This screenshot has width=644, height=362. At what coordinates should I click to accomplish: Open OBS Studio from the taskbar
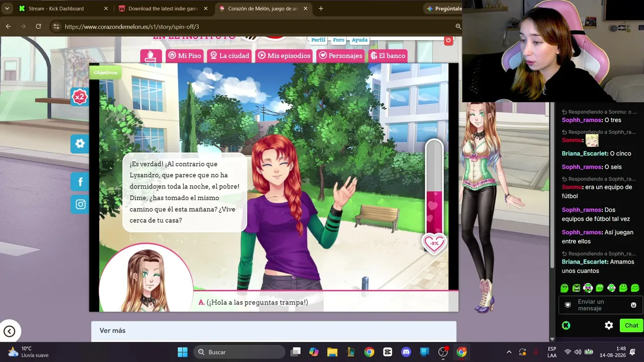[443, 352]
